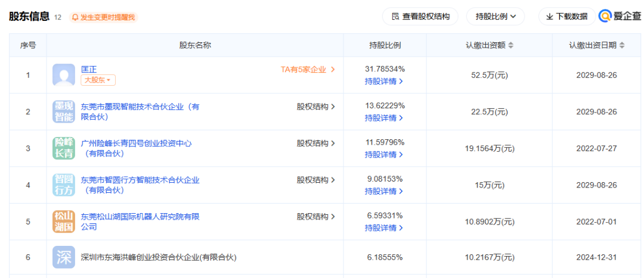Click 匡正's avatar image

coord(64,75)
